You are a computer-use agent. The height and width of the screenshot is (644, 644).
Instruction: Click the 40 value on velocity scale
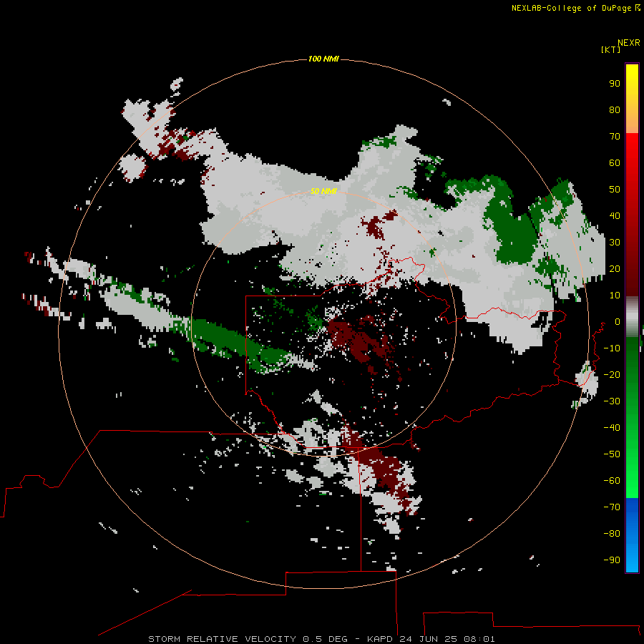615,215
